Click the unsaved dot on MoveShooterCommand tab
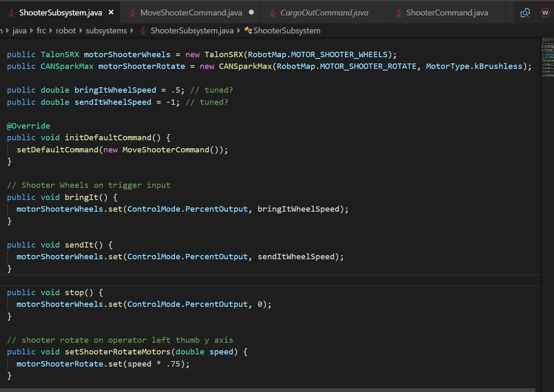Image resolution: width=554 pixels, height=392 pixels. coord(251,12)
